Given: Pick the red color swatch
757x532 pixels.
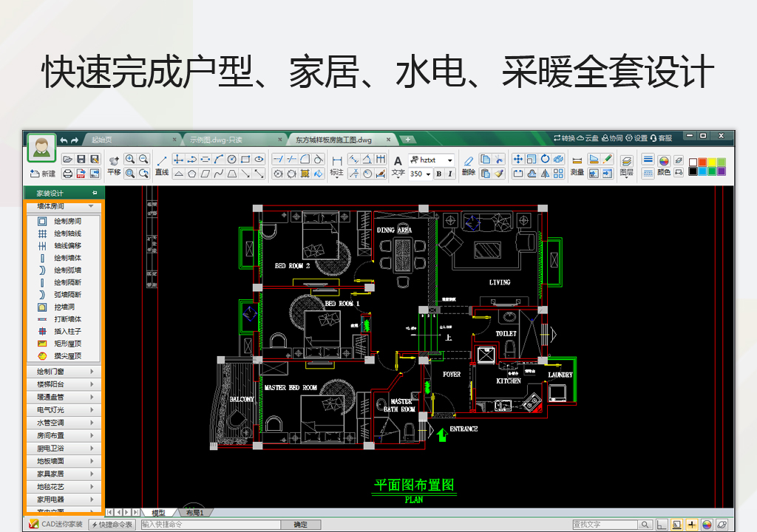Looking at the screenshot, I should coord(702,161).
